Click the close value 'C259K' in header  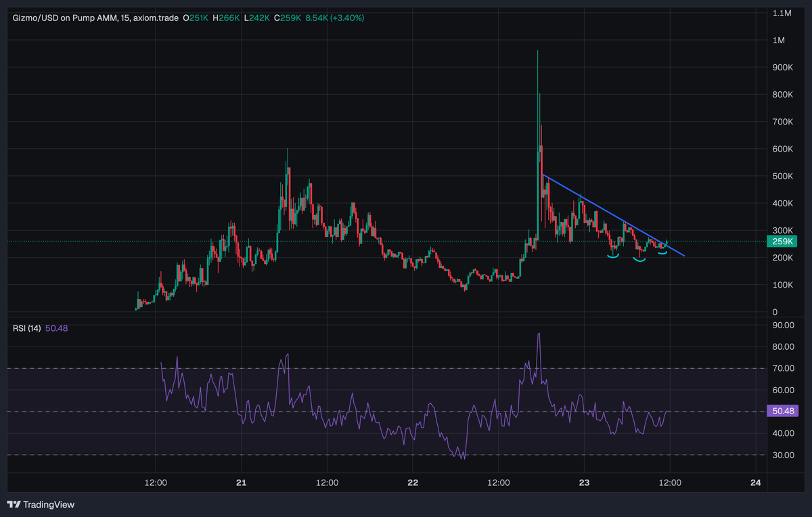pos(288,18)
